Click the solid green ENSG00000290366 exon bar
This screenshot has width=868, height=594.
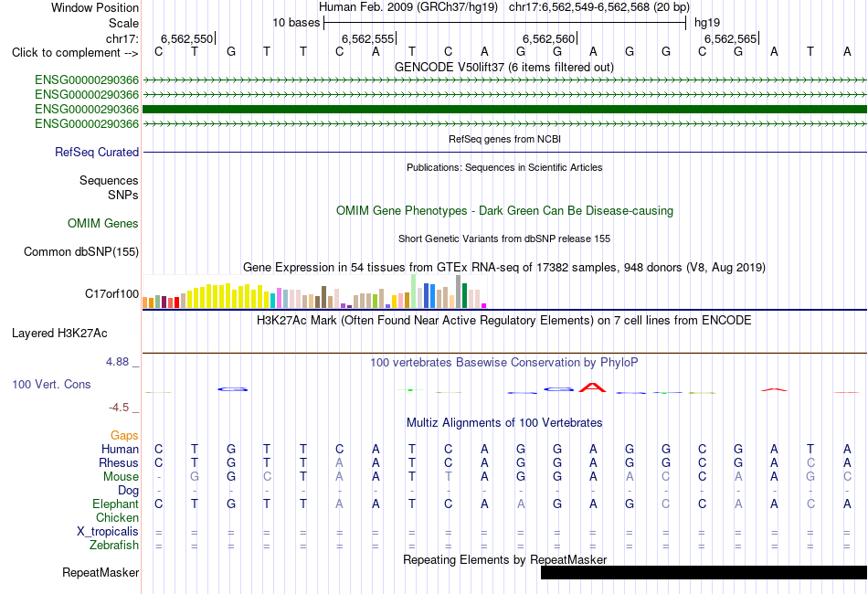[x=505, y=109]
